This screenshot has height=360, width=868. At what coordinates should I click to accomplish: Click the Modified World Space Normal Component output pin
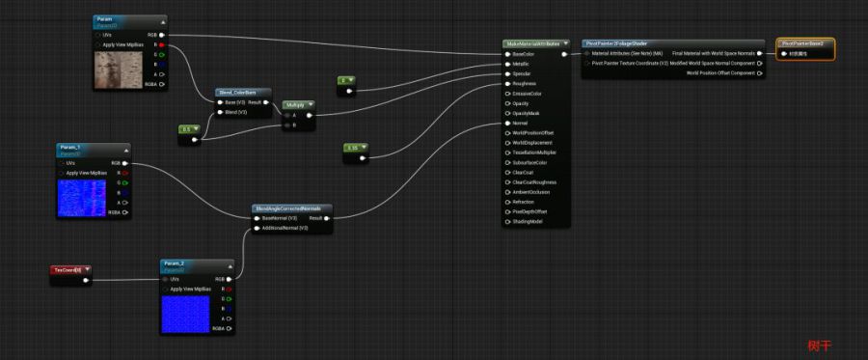[760, 63]
